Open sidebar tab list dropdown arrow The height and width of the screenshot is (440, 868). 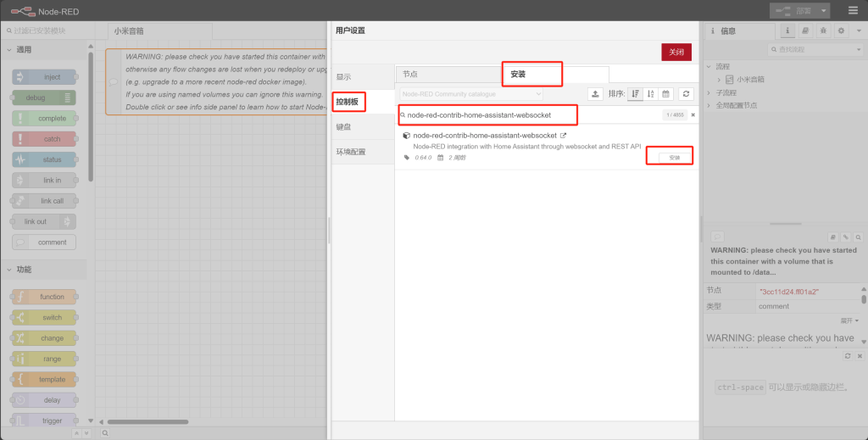[860, 31]
